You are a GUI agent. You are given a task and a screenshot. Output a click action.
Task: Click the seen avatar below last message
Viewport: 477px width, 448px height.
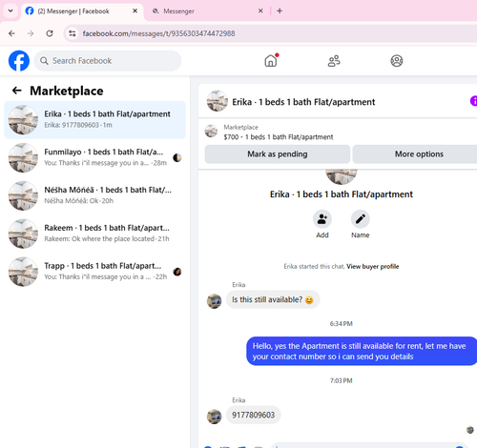click(470, 430)
